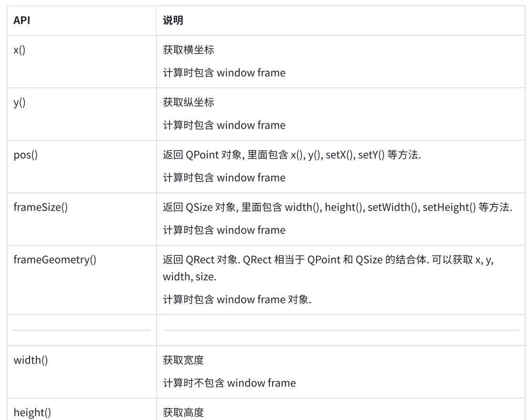
Task: Click the frameGeometry() API entry
Action: pyautogui.click(x=55, y=260)
